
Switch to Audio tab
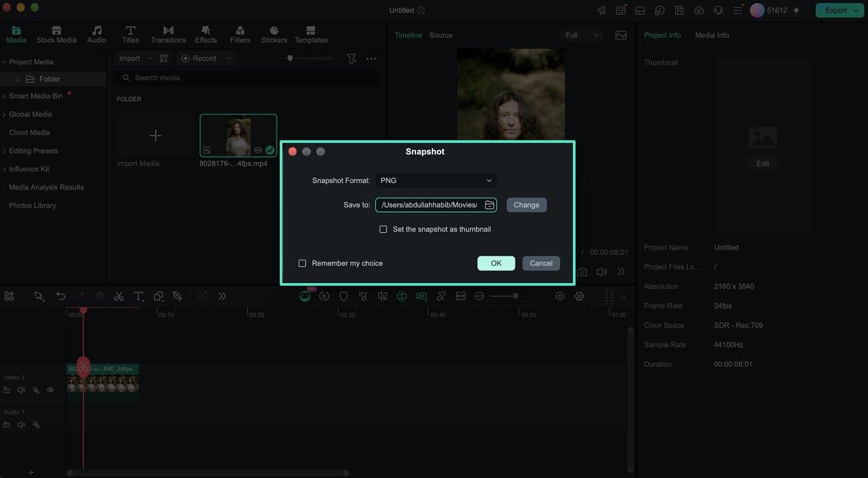(97, 35)
